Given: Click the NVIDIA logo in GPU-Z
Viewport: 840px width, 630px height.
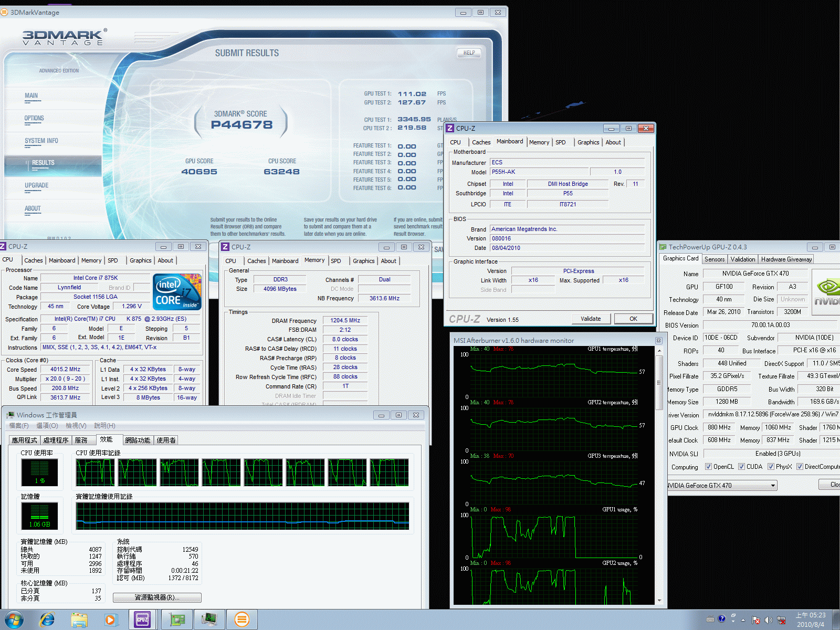Looking at the screenshot, I should [826, 292].
